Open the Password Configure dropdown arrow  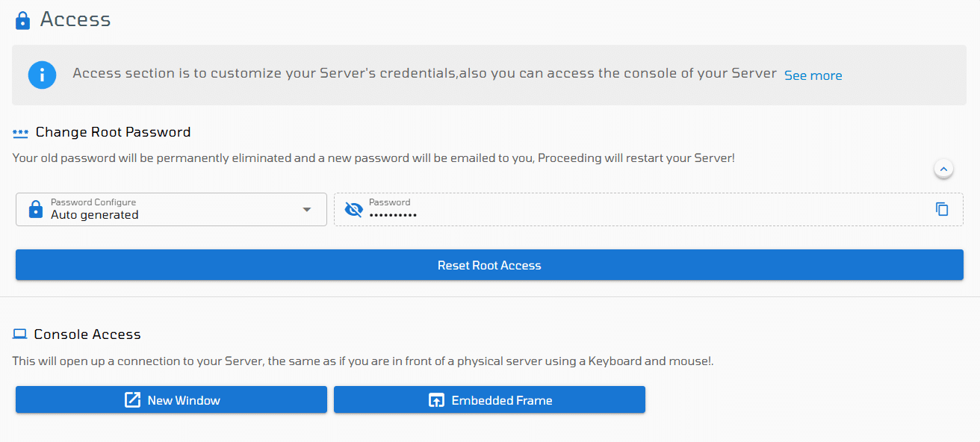pos(307,210)
